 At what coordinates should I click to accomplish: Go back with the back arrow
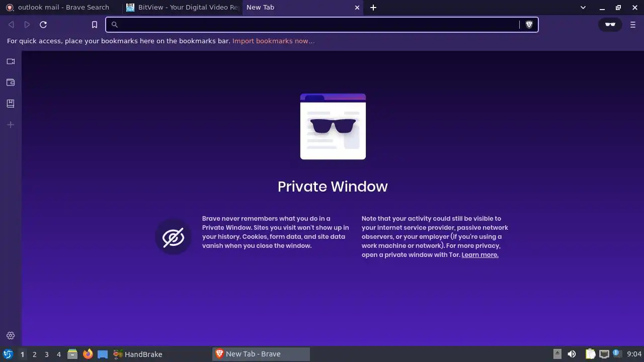[x=11, y=25]
